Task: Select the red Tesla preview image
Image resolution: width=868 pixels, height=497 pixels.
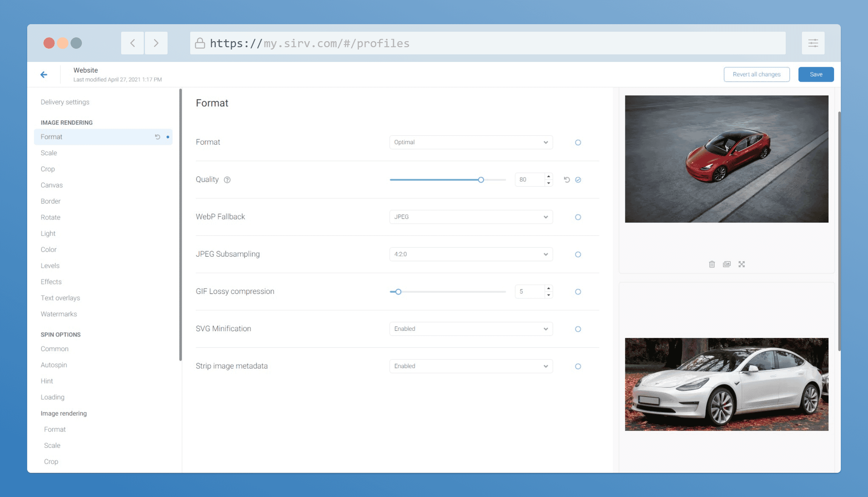Action: [x=726, y=159]
